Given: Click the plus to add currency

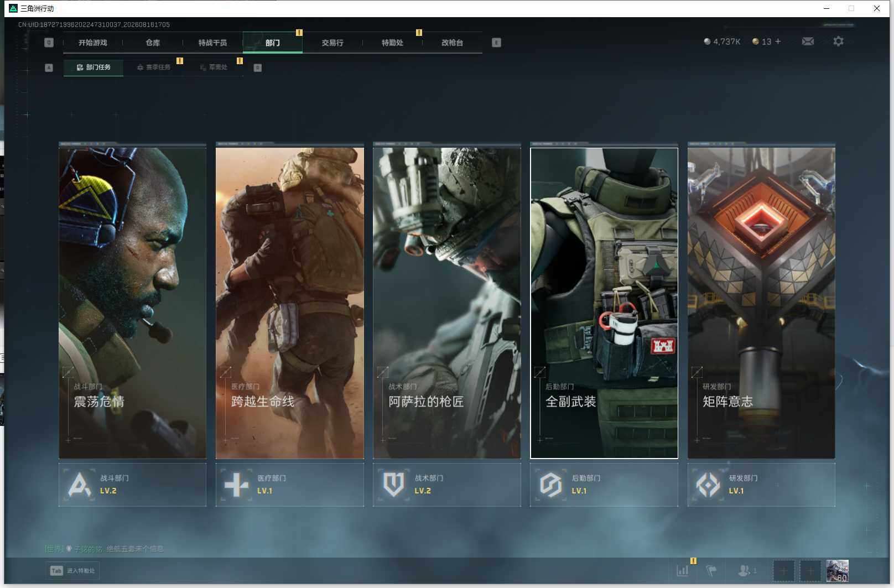Looking at the screenshot, I should tap(778, 41).
